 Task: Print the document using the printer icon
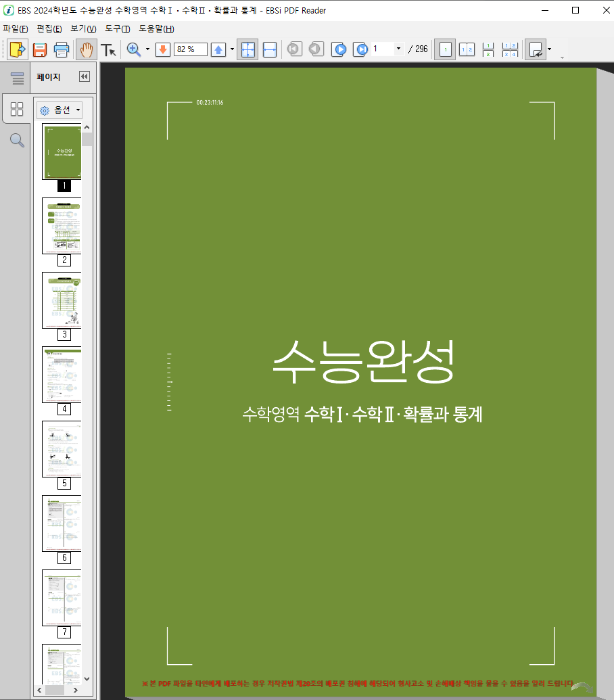point(62,49)
